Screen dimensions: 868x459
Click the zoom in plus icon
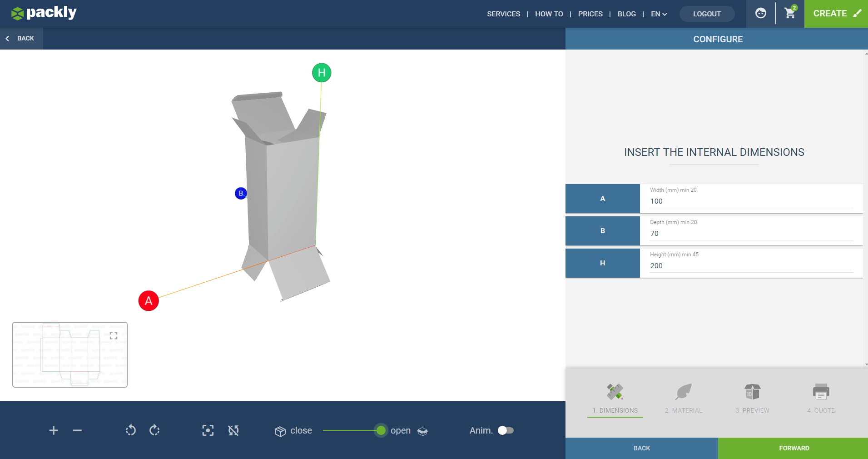54,430
